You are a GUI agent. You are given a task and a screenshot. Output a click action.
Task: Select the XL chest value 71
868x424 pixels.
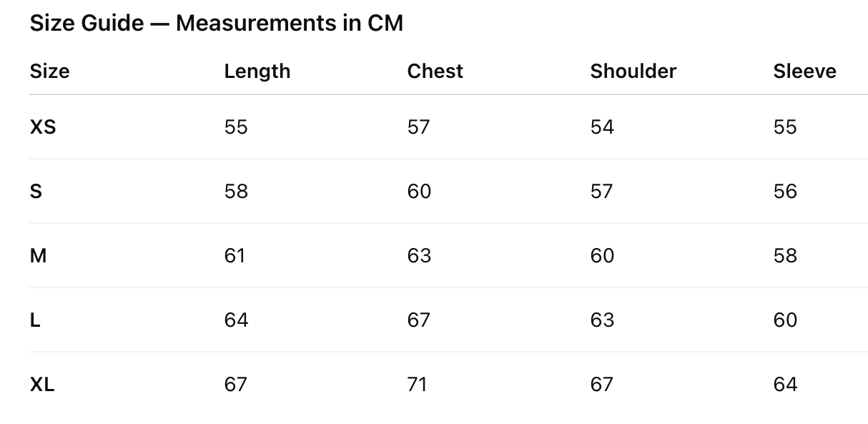[x=417, y=385]
